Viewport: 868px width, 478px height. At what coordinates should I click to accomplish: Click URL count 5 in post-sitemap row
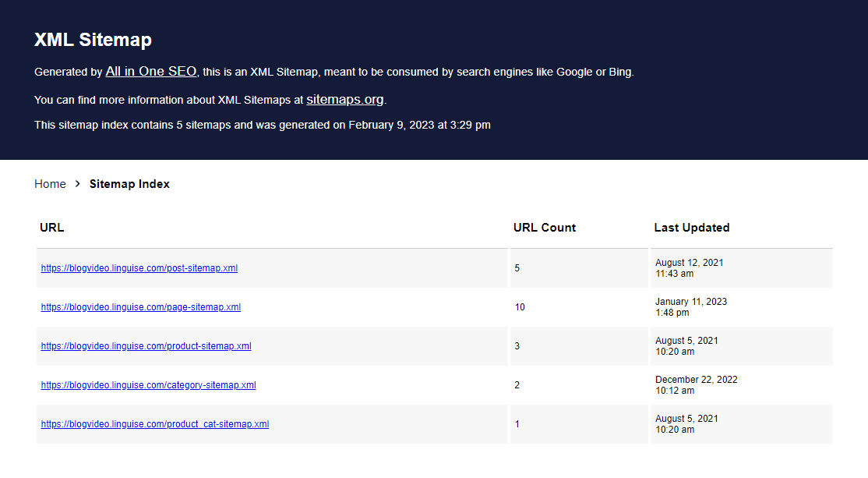point(517,268)
